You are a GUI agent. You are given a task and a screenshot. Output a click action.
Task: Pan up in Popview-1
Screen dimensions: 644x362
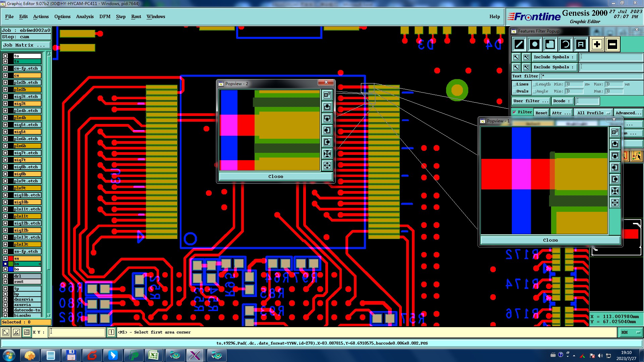(x=615, y=144)
